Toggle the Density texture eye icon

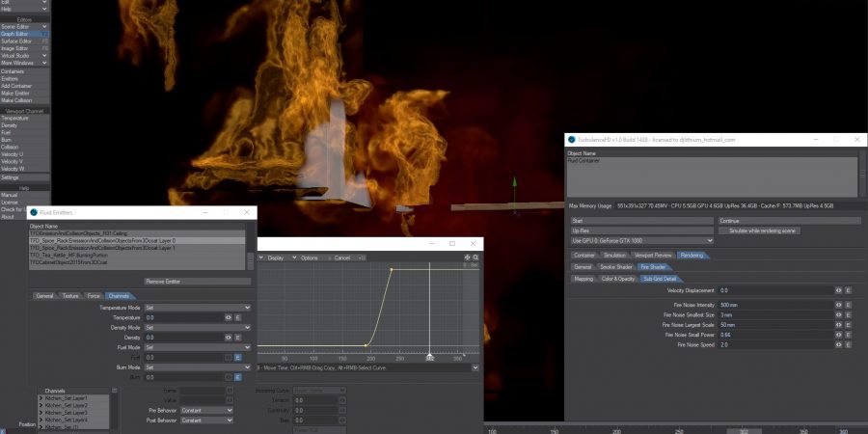tap(229, 338)
